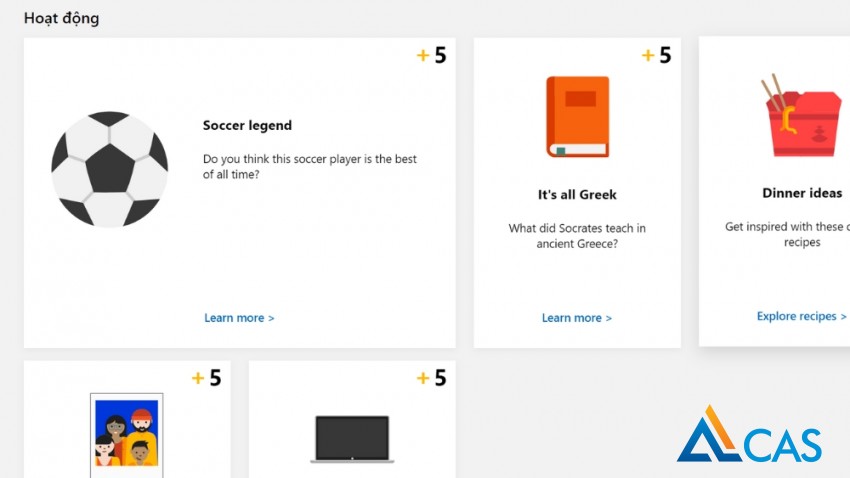Screen dimensions: 850x478
Task: Click the +5 badge on the laptop card
Action: pos(431,378)
